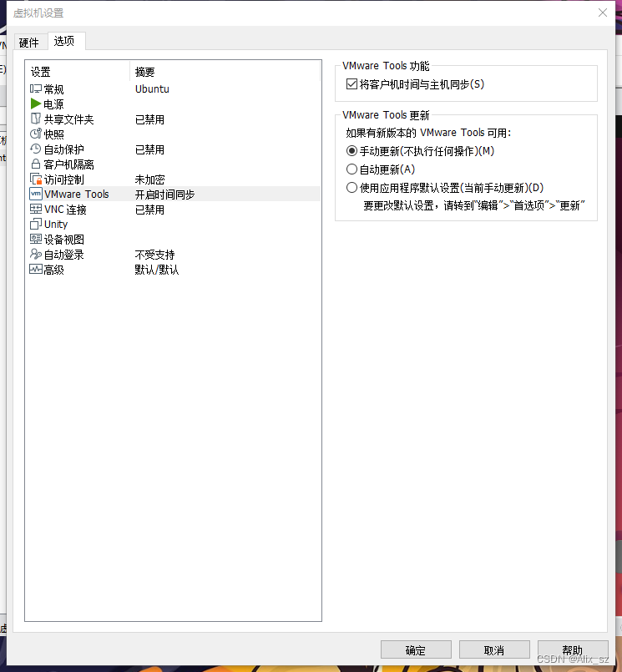
Task: Select the 自动登录 row label
Action: point(64,255)
